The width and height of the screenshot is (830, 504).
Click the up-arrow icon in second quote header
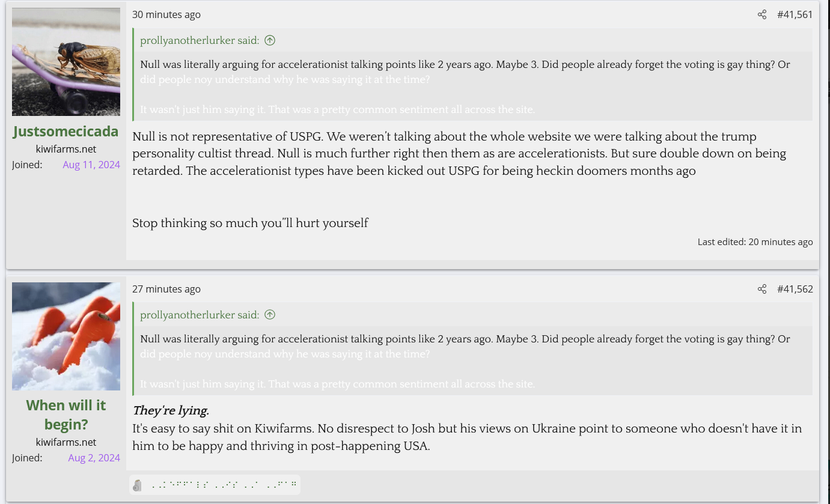point(270,315)
